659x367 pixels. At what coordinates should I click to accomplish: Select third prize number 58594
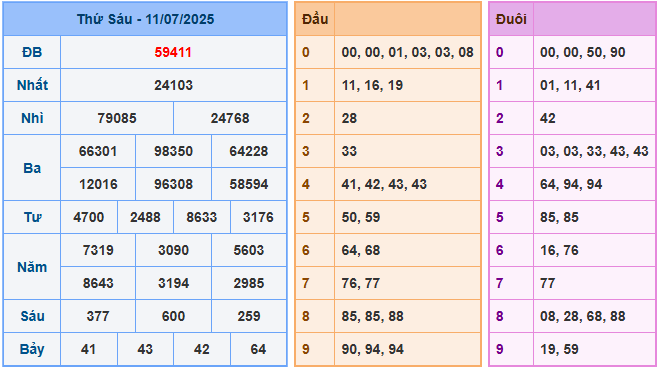(x=249, y=184)
